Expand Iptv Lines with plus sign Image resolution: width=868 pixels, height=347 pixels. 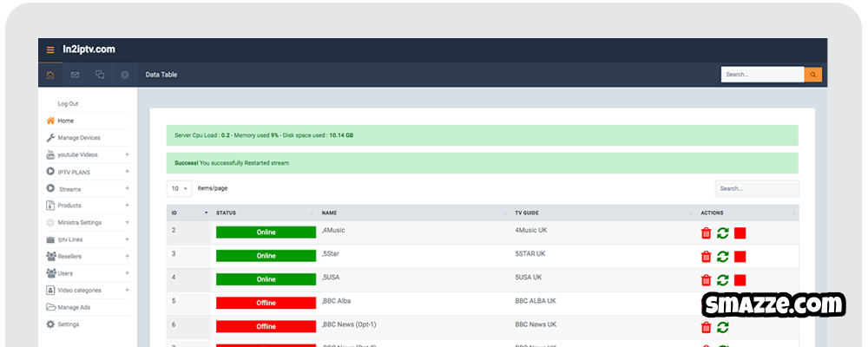click(127, 239)
